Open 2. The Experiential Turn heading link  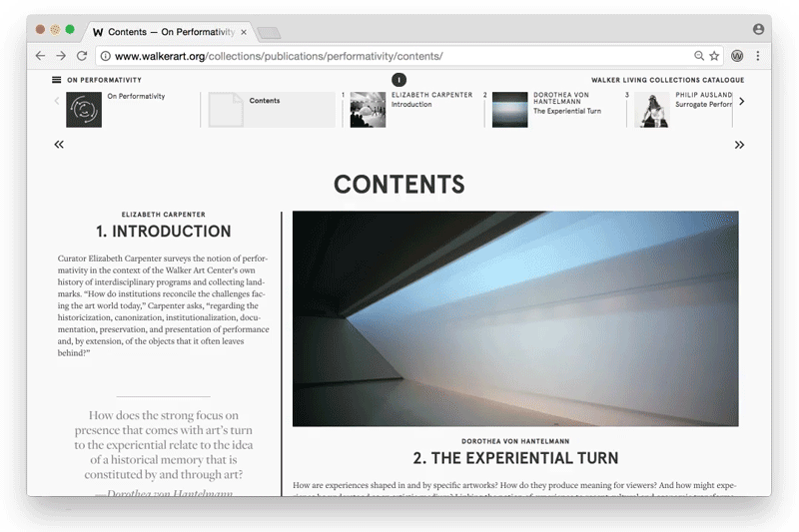515,458
